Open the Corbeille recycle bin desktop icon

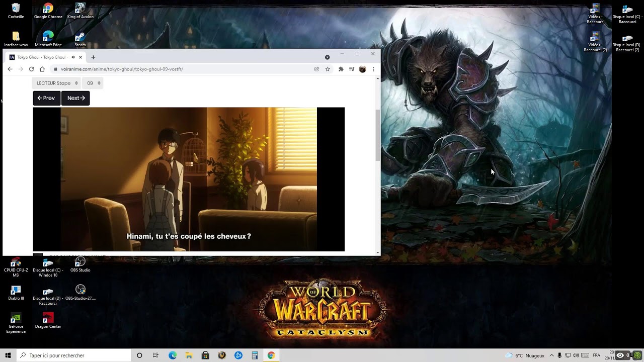click(16, 11)
